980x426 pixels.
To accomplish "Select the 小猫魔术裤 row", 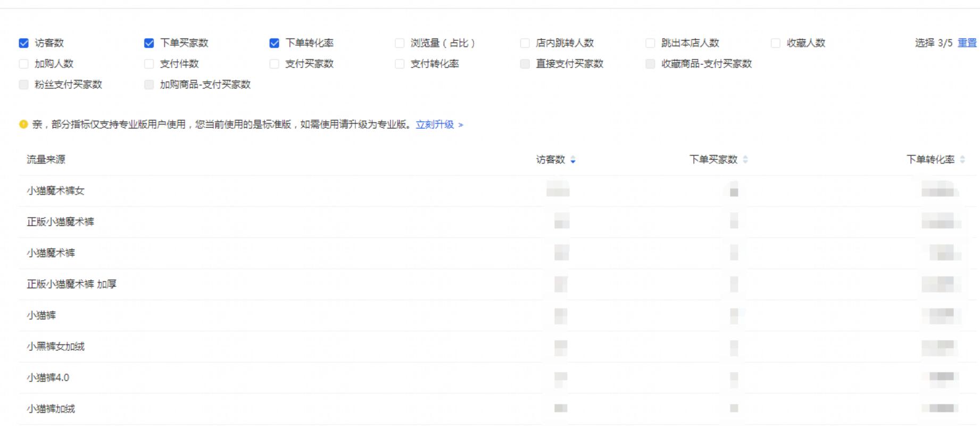I will click(x=498, y=253).
